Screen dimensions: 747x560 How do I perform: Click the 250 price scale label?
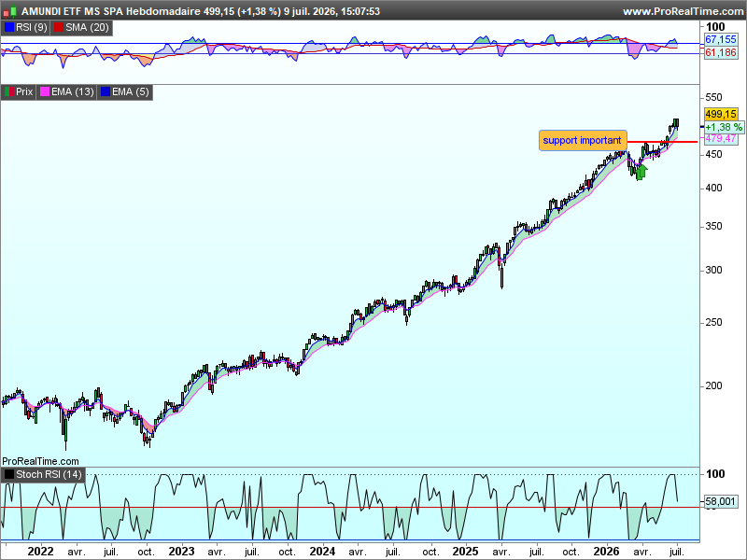pos(713,323)
